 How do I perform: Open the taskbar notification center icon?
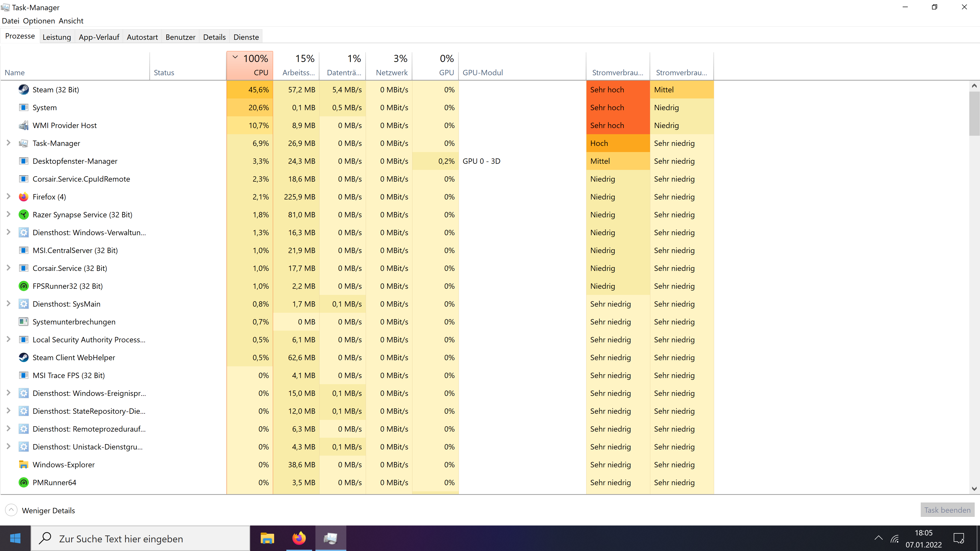pos(958,539)
